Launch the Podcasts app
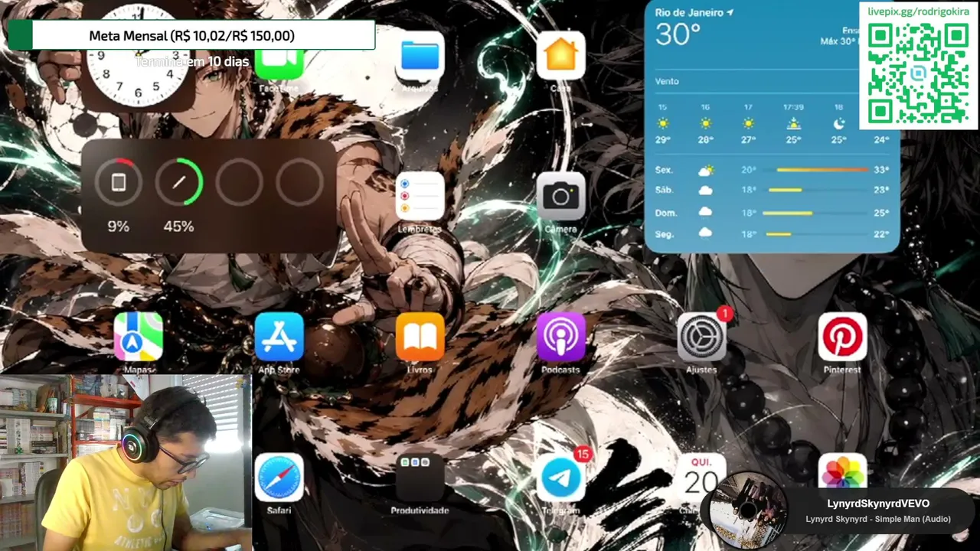This screenshot has height=551, width=980. click(560, 337)
